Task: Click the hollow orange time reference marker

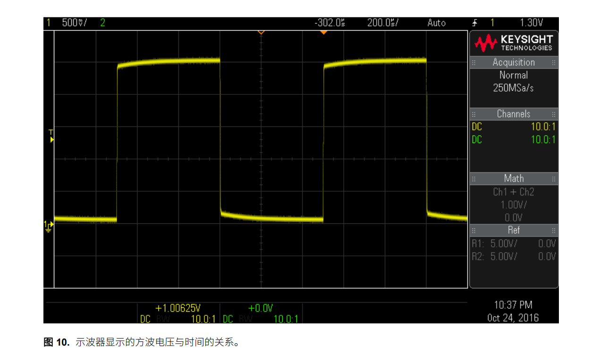Action: [261, 32]
